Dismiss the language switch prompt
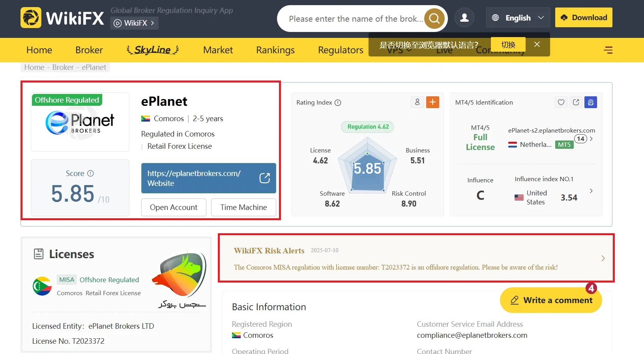The image size is (644, 354). 537,45
